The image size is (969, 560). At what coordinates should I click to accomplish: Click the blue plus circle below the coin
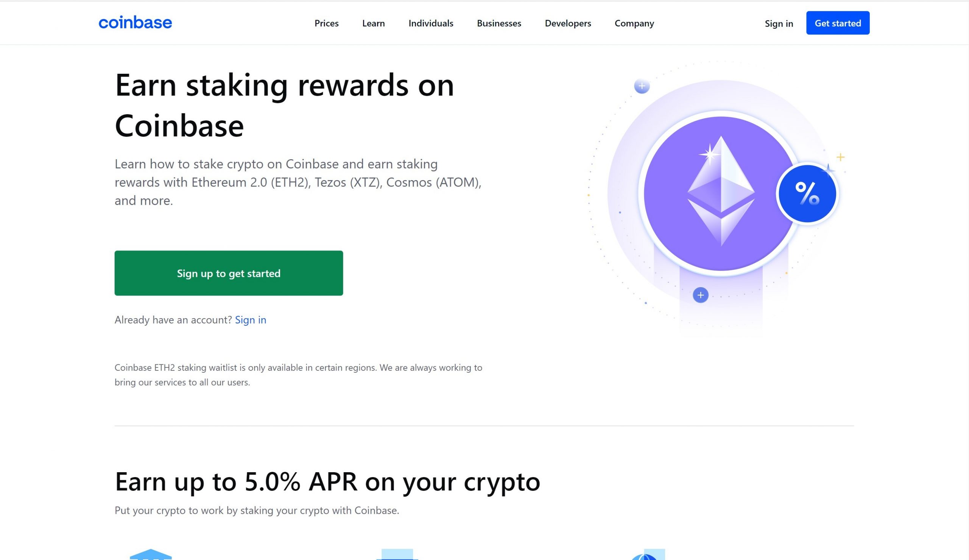point(700,295)
